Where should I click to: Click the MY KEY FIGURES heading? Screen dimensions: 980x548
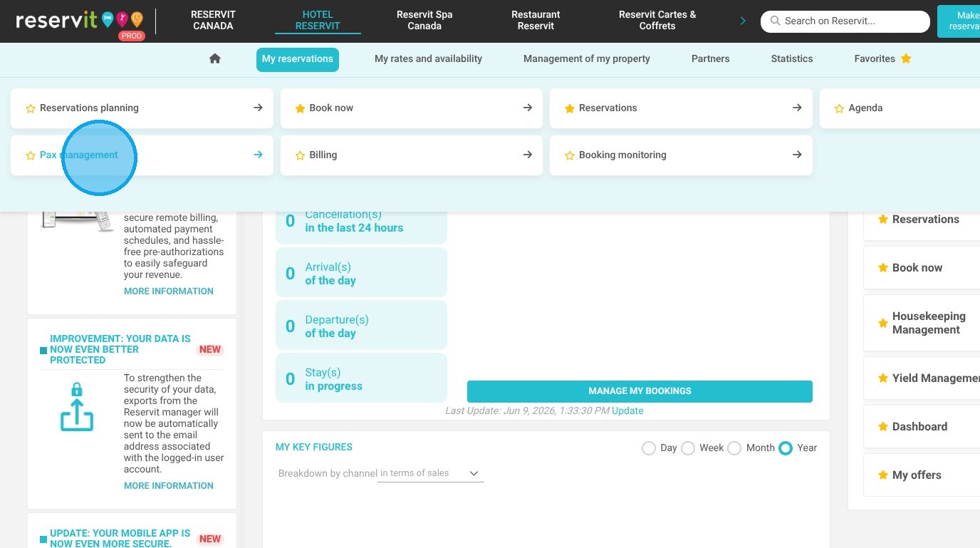point(314,448)
